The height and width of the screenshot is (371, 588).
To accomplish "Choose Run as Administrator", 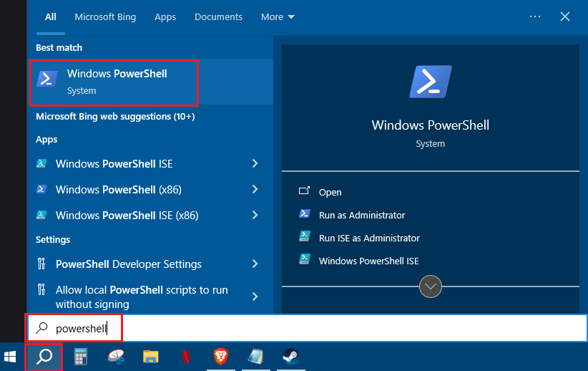I will coord(362,215).
